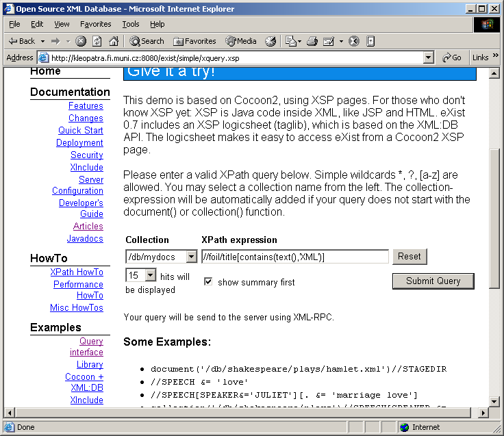This screenshot has width=504, height=436.
Task: Open the Back history dropdown arrow
Action: click(x=42, y=42)
